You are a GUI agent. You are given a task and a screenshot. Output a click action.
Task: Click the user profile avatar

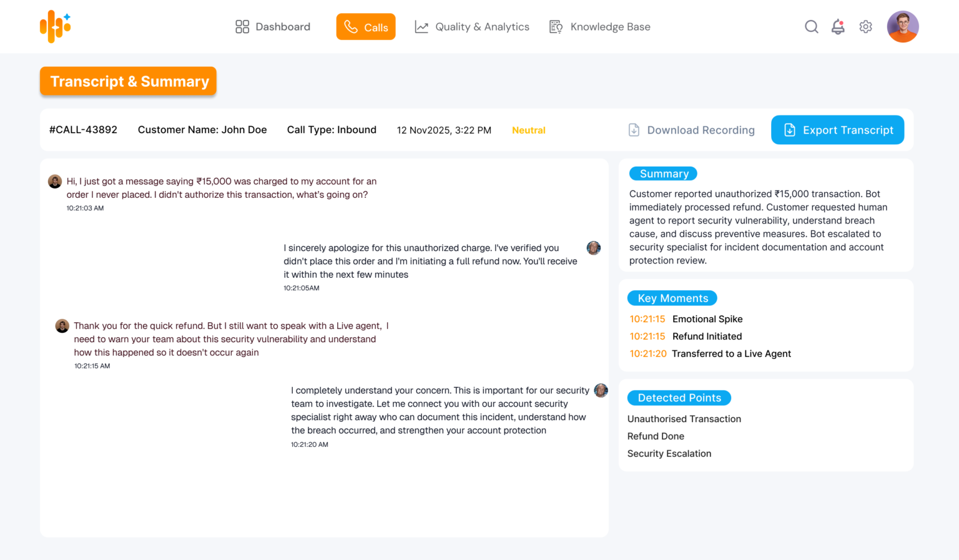point(902,27)
